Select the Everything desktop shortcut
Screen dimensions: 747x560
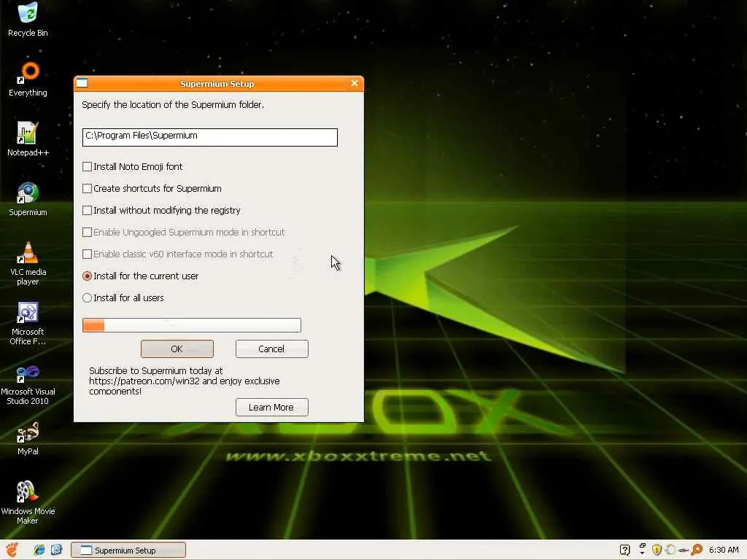pyautogui.click(x=28, y=79)
